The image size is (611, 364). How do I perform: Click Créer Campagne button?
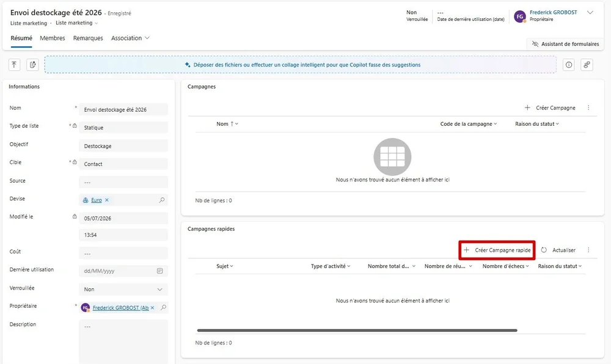[x=550, y=108]
